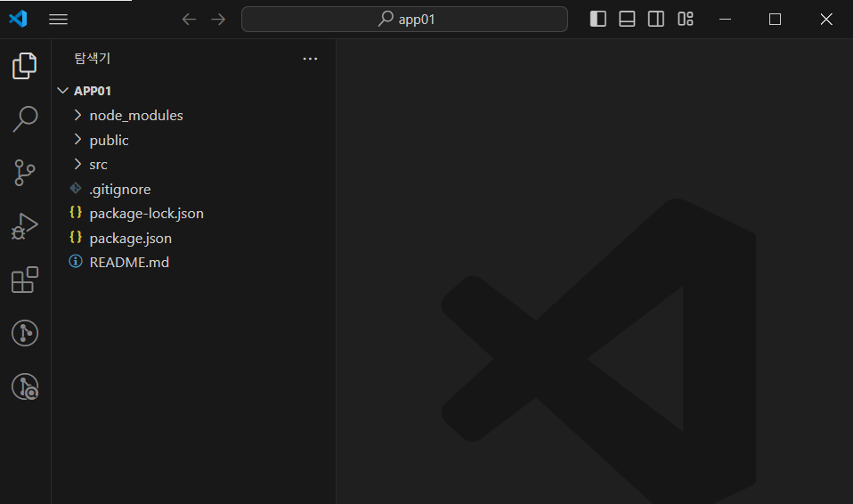Click the braces icon beside package.json
Viewport: 853px width, 504px height.
click(76, 237)
